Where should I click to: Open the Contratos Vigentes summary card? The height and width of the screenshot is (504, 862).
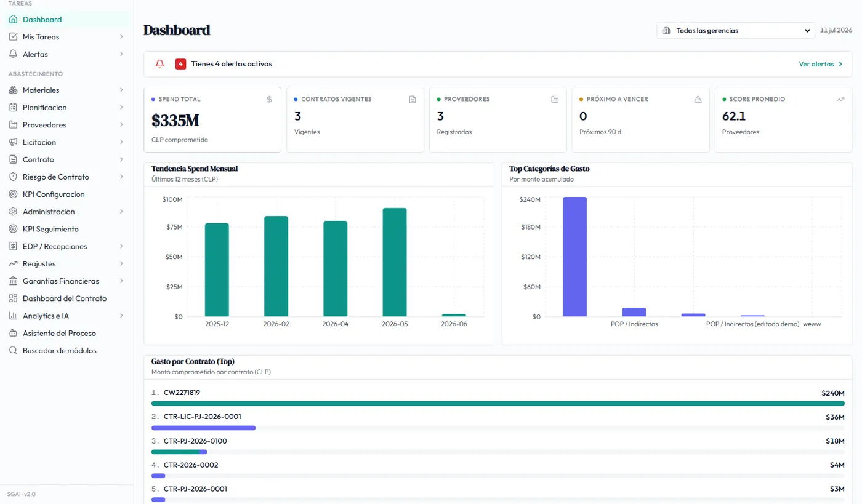point(355,119)
